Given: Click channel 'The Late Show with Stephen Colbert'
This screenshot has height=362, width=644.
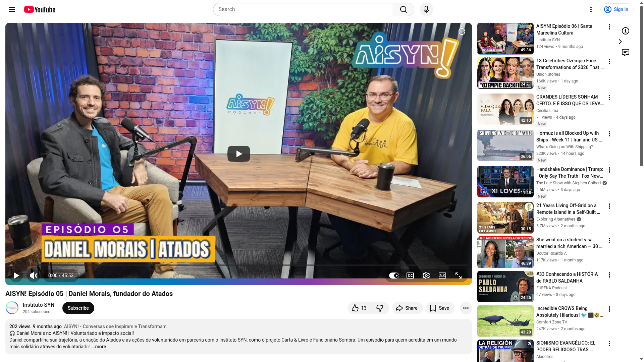Looking at the screenshot, I should tap(569, 183).
